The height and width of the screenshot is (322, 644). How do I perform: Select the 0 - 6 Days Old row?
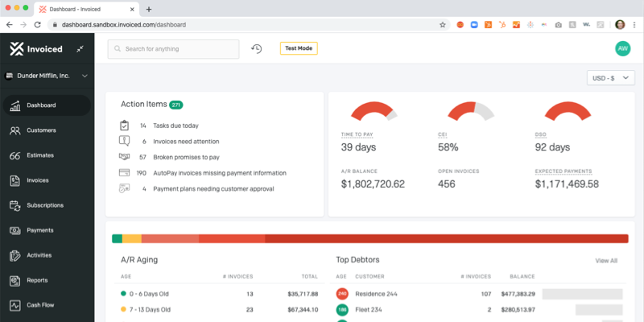coord(219,294)
